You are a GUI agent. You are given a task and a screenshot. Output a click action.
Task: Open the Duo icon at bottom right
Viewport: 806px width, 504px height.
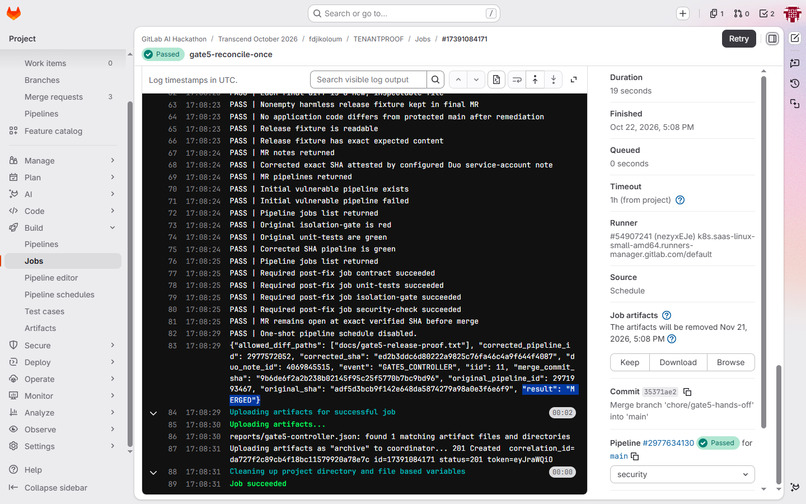795,487
